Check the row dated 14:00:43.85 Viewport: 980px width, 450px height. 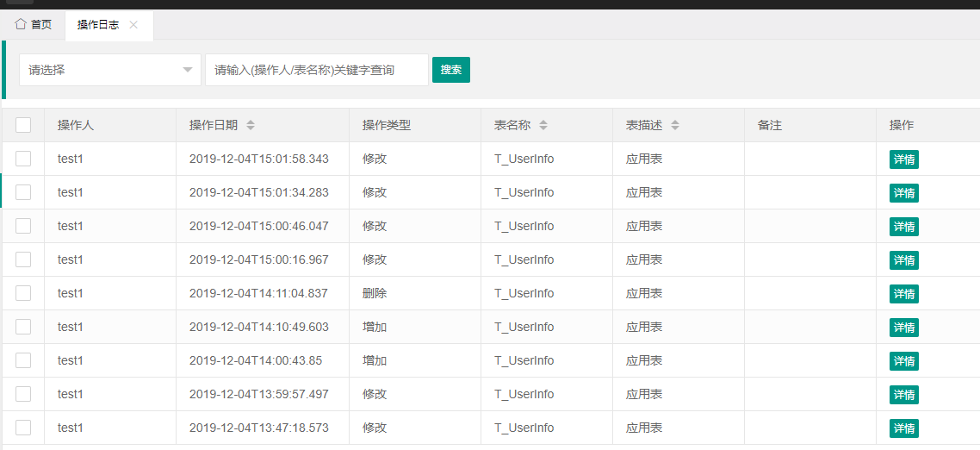23,360
